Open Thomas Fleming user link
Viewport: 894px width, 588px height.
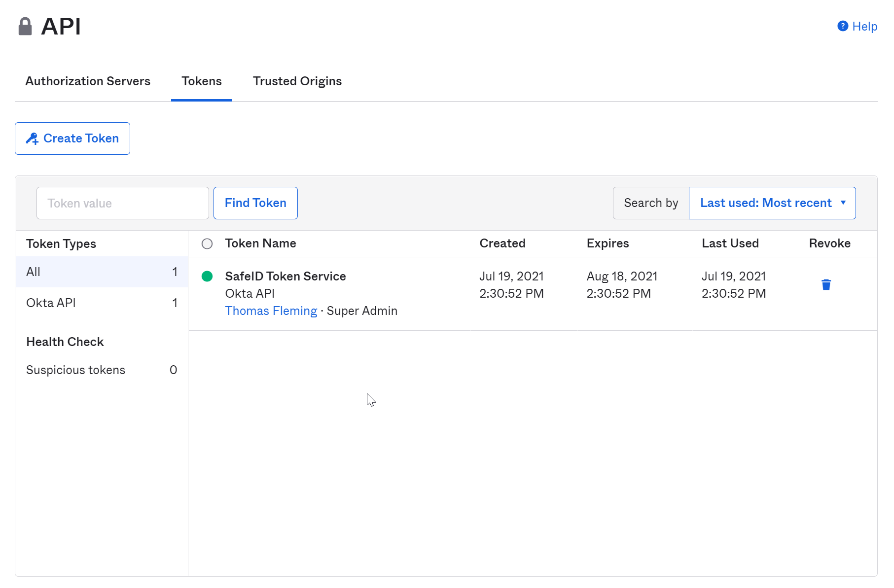271,311
